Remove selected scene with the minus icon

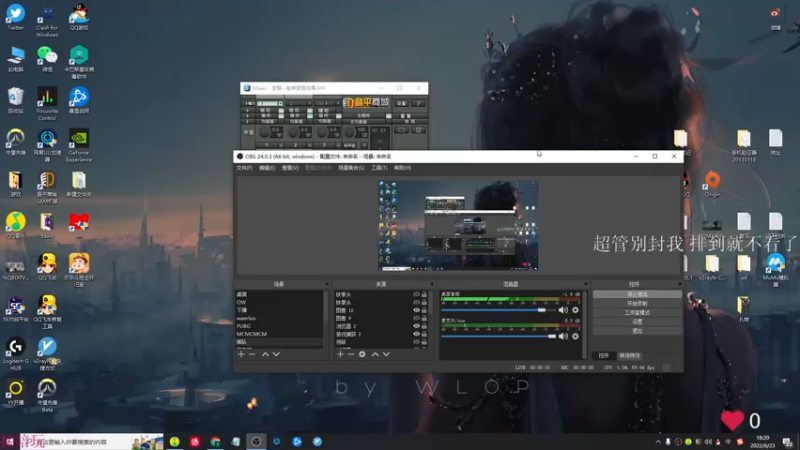[252, 354]
